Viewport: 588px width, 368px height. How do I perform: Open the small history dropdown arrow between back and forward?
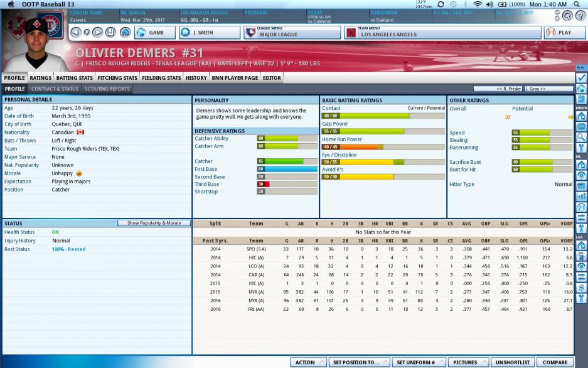click(x=87, y=33)
